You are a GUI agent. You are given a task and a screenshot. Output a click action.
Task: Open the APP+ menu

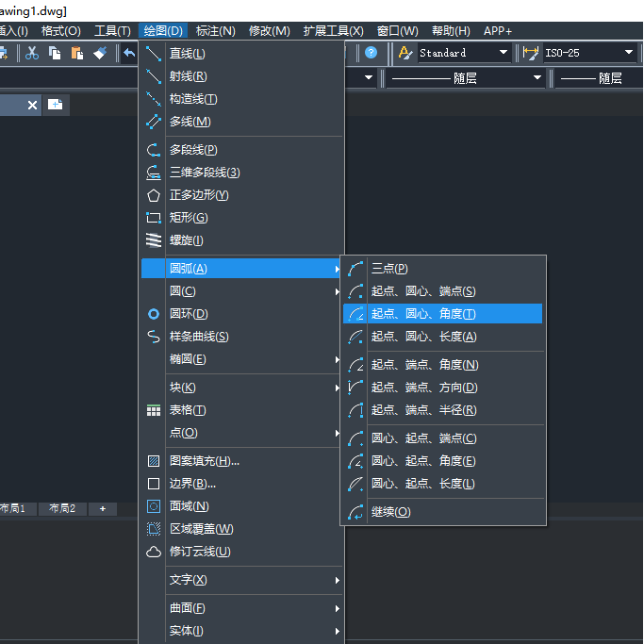498,31
